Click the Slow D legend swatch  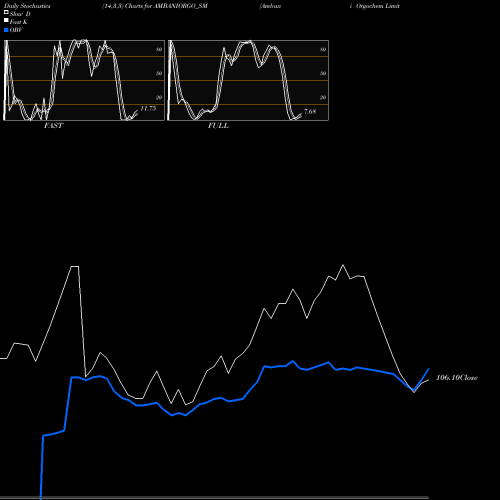click(6, 12)
